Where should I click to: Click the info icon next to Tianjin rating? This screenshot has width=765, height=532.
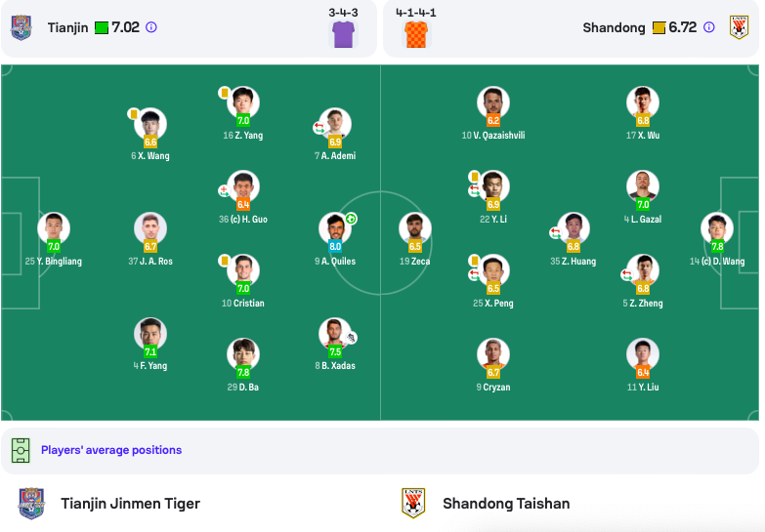pos(151,27)
